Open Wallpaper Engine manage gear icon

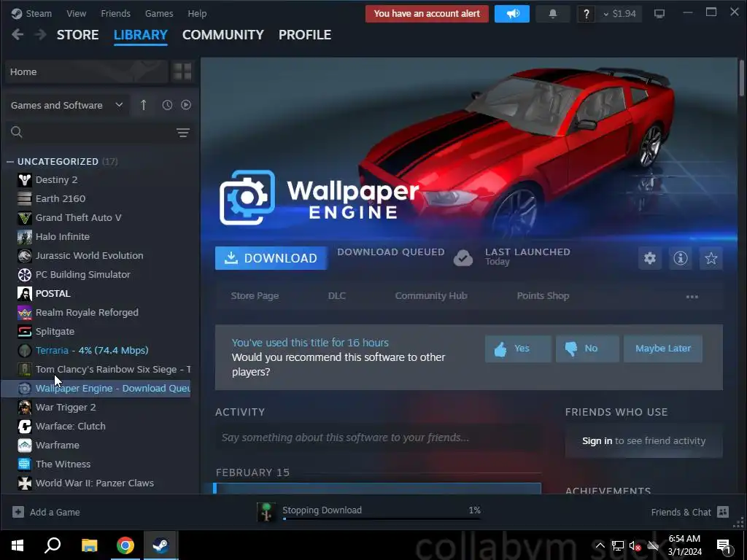pyautogui.click(x=650, y=258)
